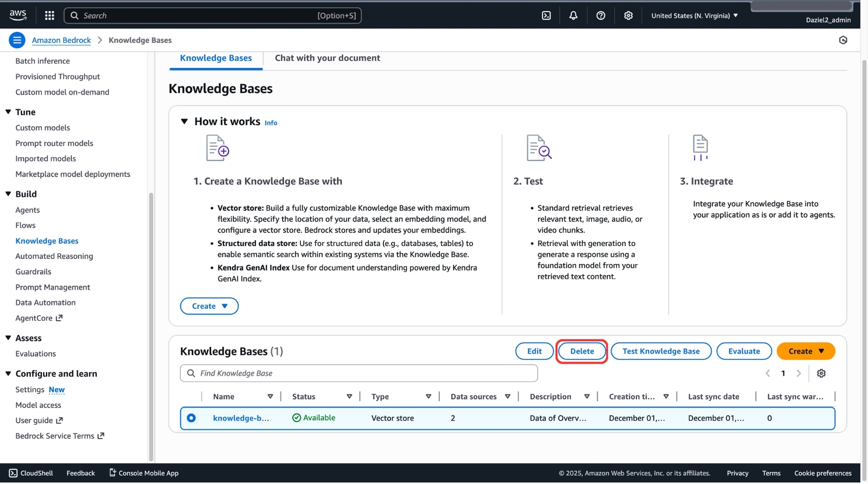Viewport: 868px width, 484px height.
Task: Delete the selected knowledge base
Action: (x=582, y=351)
